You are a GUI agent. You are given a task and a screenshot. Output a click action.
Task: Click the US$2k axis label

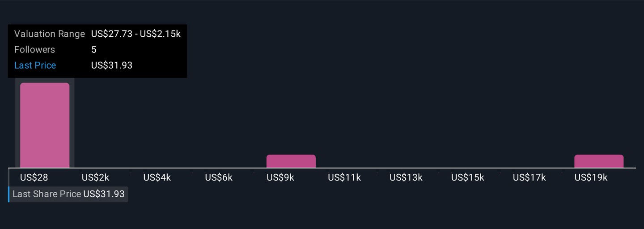click(x=95, y=177)
